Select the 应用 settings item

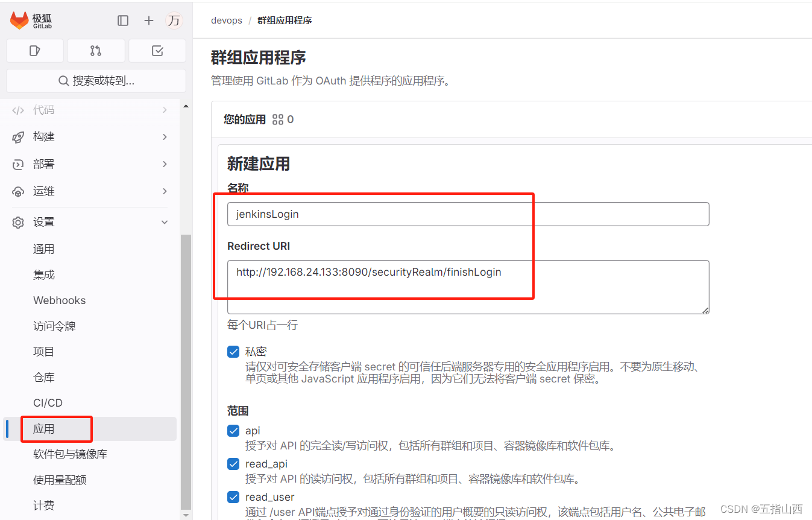click(90, 429)
